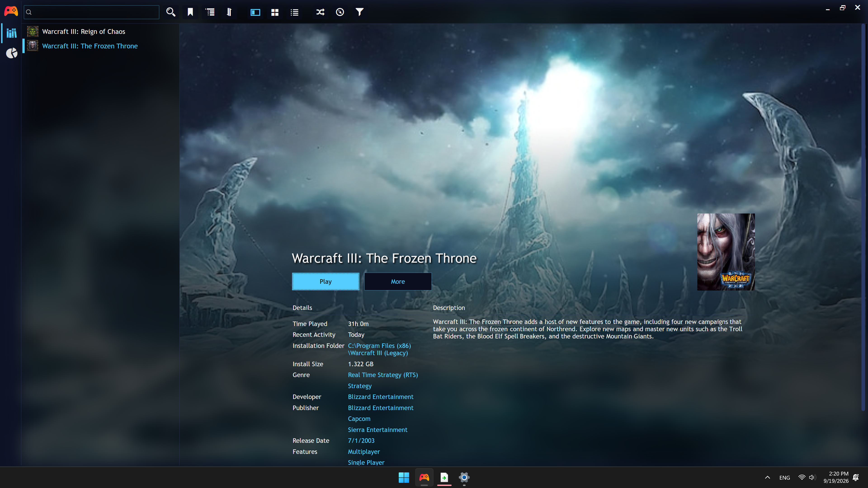Click the Frozen Throne cover art
This screenshot has height=488, width=868.
click(x=726, y=252)
